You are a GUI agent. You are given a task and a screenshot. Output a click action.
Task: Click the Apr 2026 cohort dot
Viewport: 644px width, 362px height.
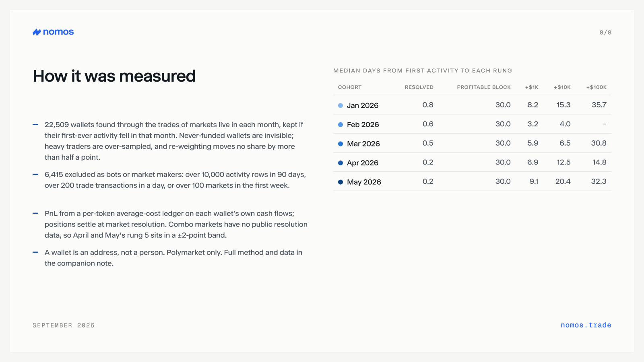click(x=341, y=163)
